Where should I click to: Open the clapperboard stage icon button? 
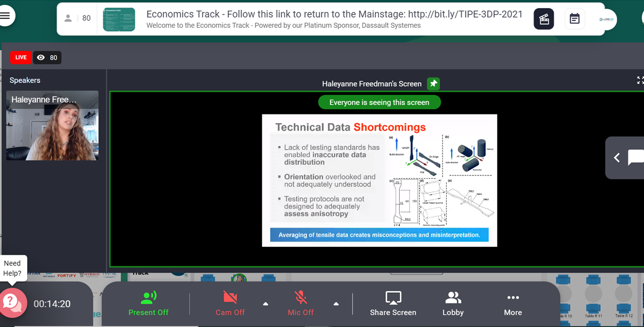544,19
